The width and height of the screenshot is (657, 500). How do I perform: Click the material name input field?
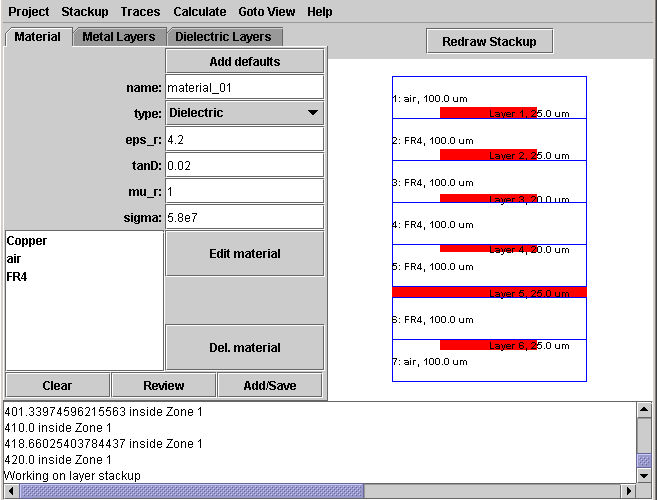click(x=243, y=87)
